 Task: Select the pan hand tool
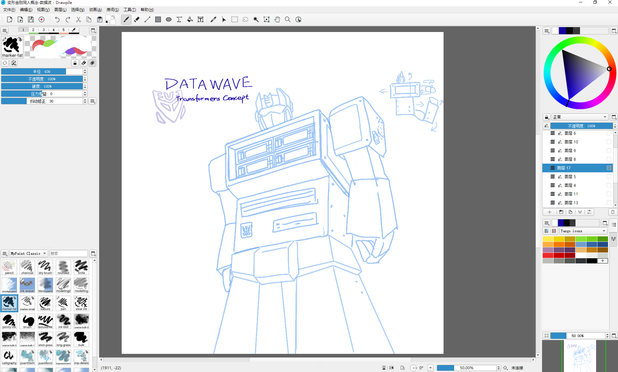(x=277, y=19)
